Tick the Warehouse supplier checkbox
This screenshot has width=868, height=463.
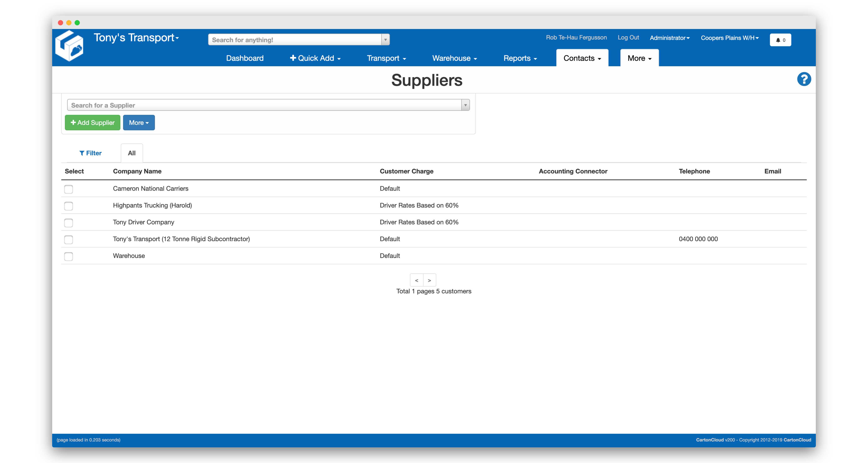click(68, 256)
